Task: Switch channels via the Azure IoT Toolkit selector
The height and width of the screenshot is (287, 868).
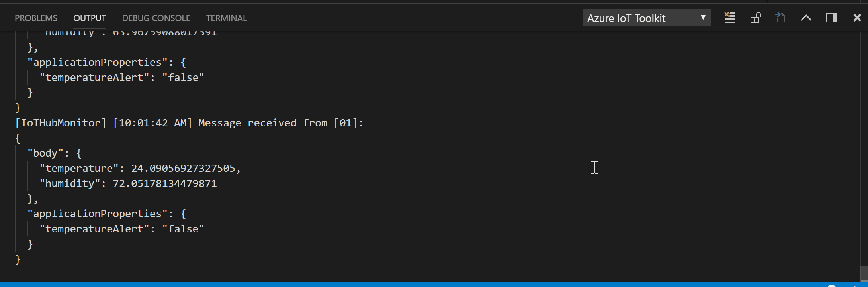Action: coord(646,18)
